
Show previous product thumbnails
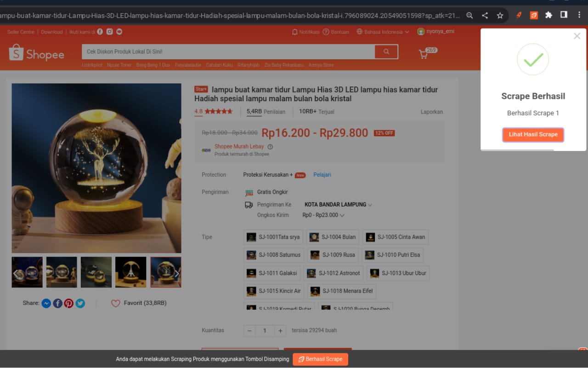(16, 273)
